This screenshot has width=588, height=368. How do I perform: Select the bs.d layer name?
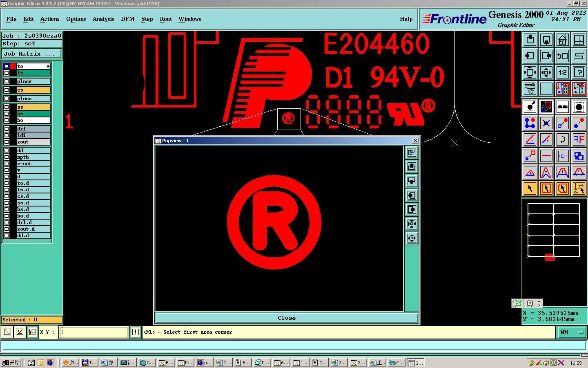tap(33, 209)
